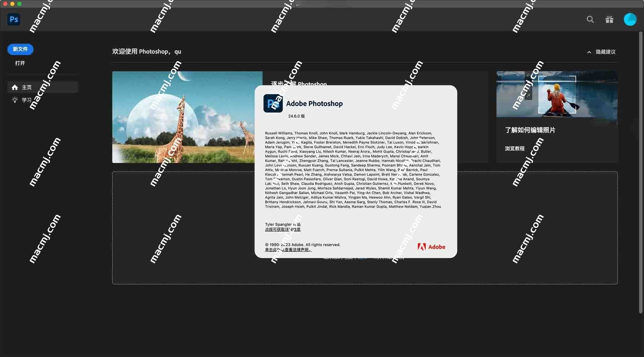Image resolution: width=644 pixels, height=357 pixels.
Task: Click the red close window button
Action: (5, 4)
